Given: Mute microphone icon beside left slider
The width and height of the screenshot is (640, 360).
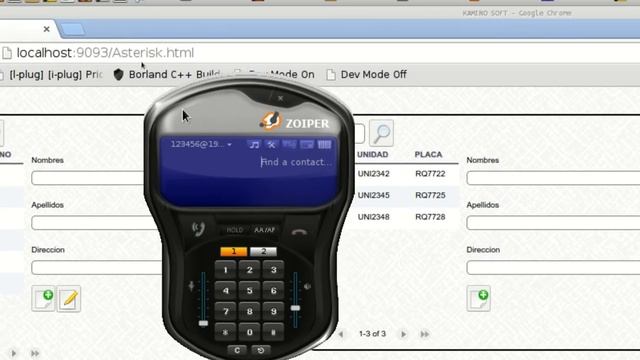Looking at the screenshot, I should pos(191,286).
